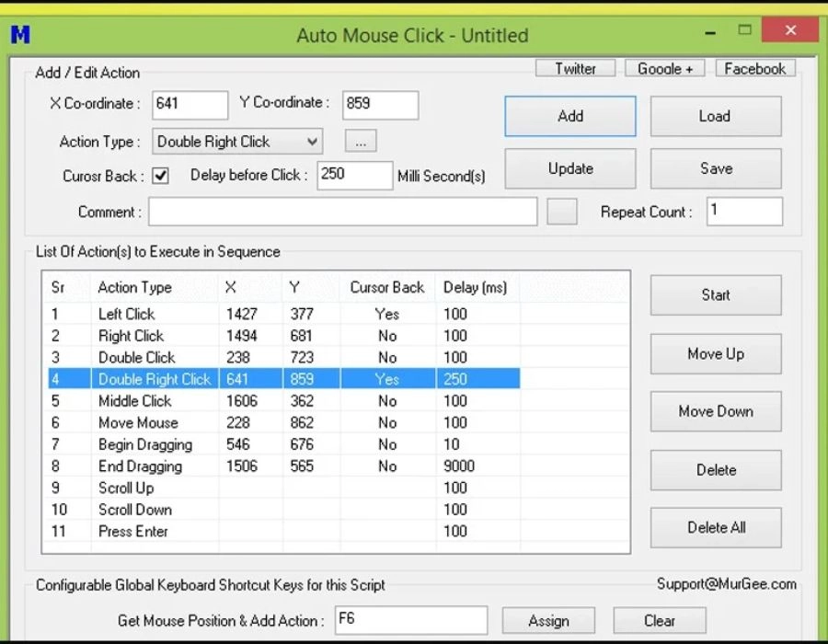Click Assign to set the shortcut key
The height and width of the screenshot is (644, 828).
(548, 620)
